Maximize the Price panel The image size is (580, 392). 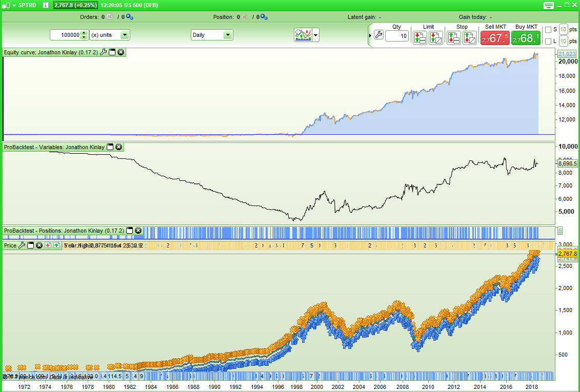point(31,245)
